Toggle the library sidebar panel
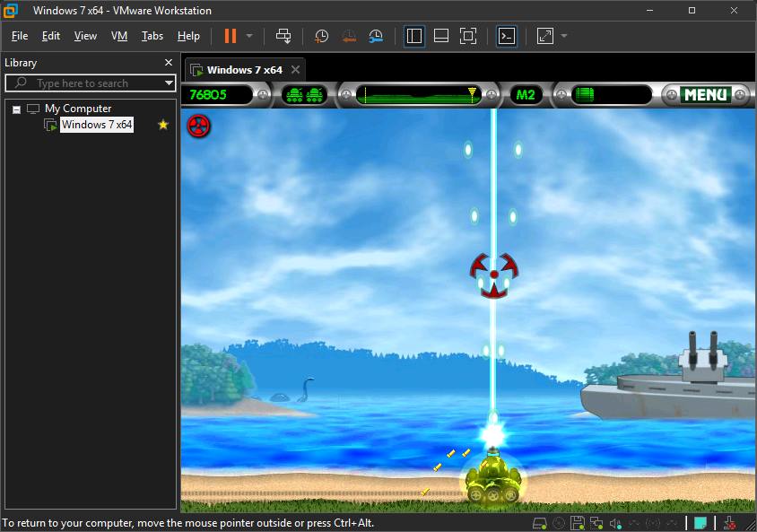The image size is (757, 532). point(414,36)
